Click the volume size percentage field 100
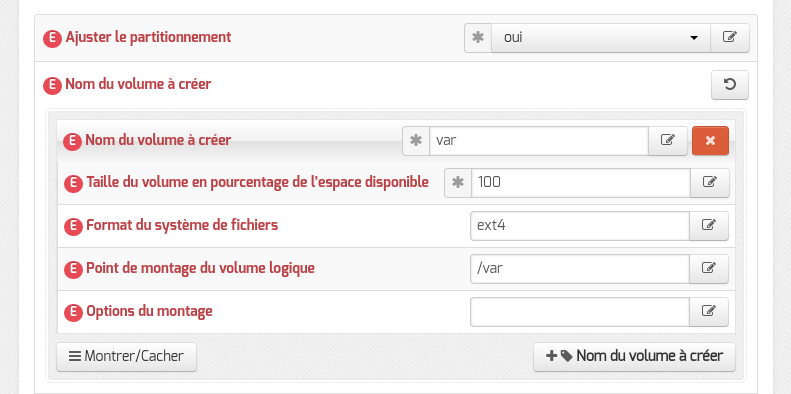This screenshot has height=394, width=791. (x=581, y=183)
